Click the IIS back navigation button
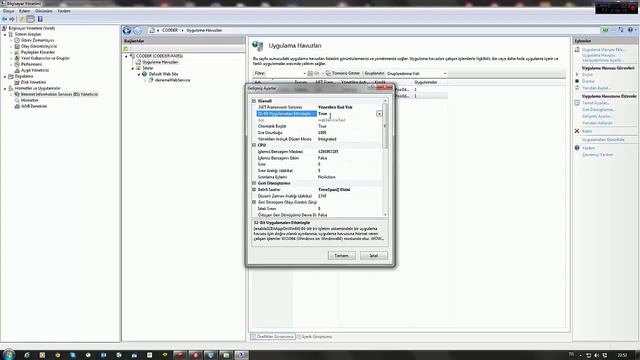This screenshot has height=360, width=640. point(127,31)
